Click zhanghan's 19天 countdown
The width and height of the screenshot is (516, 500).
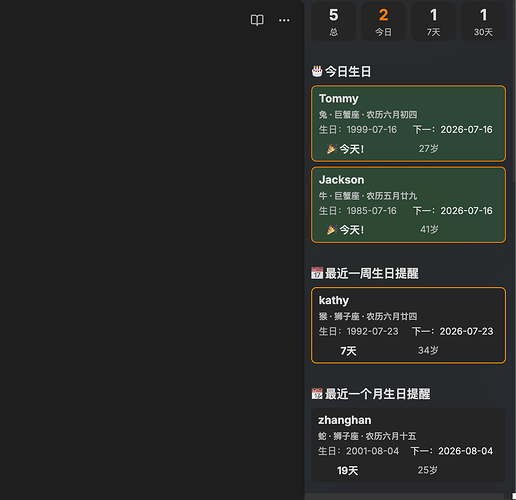pyautogui.click(x=347, y=471)
